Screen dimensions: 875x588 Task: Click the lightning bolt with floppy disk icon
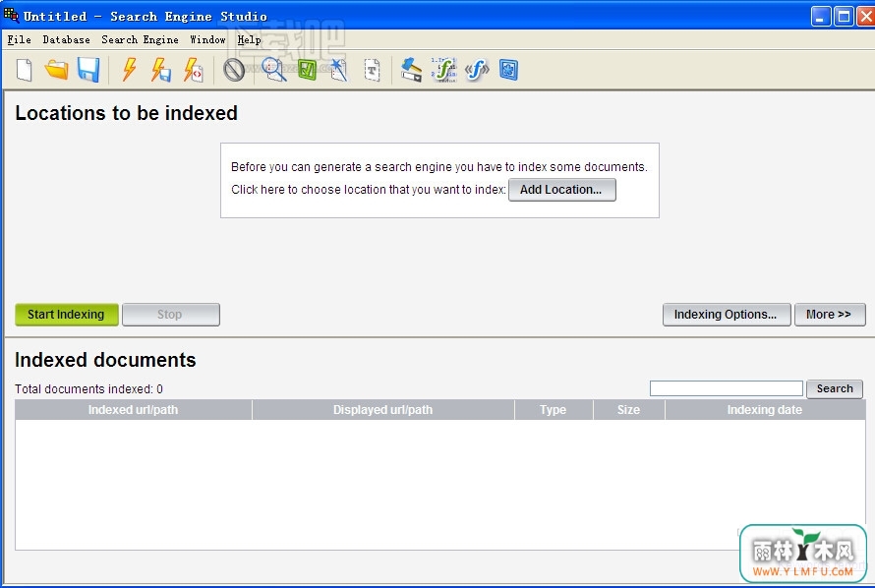pos(160,70)
